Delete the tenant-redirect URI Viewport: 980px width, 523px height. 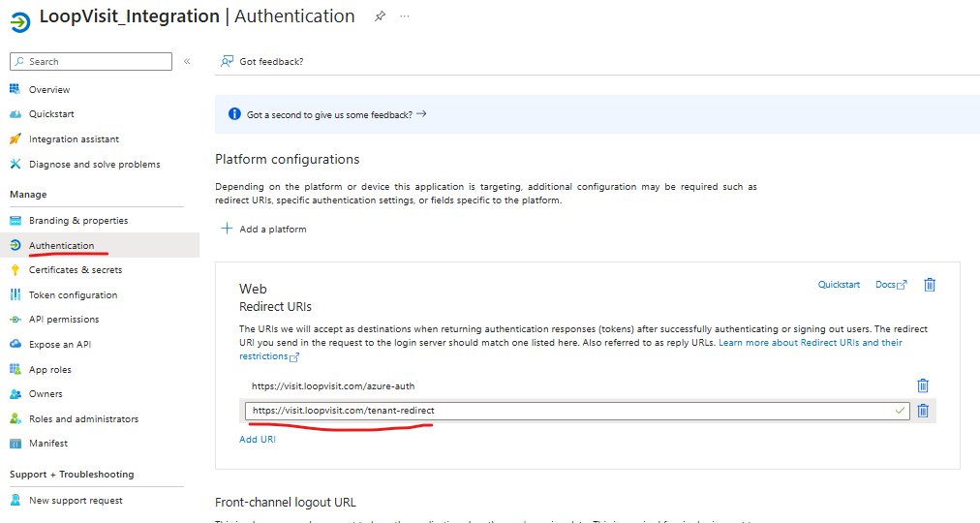coord(923,411)
